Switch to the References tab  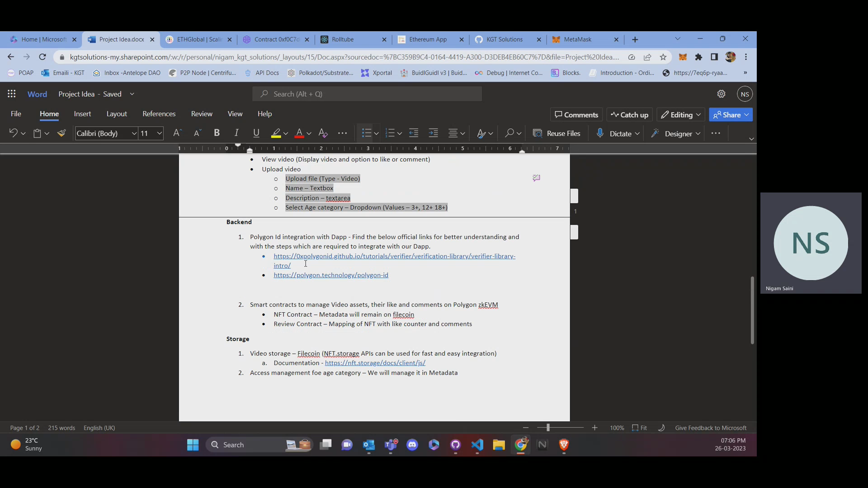point(159,114)
